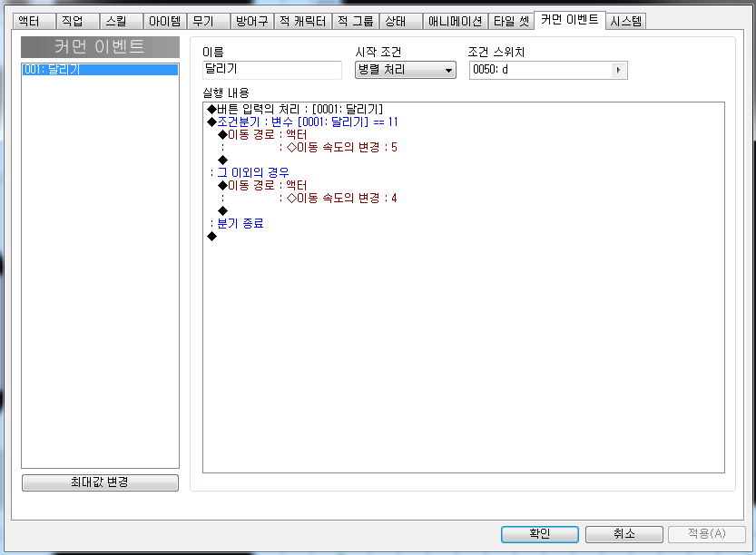The image size is (756, 555).
Task: Click the 이름 input field containing 달리기
Action: [x=272, y=70]
